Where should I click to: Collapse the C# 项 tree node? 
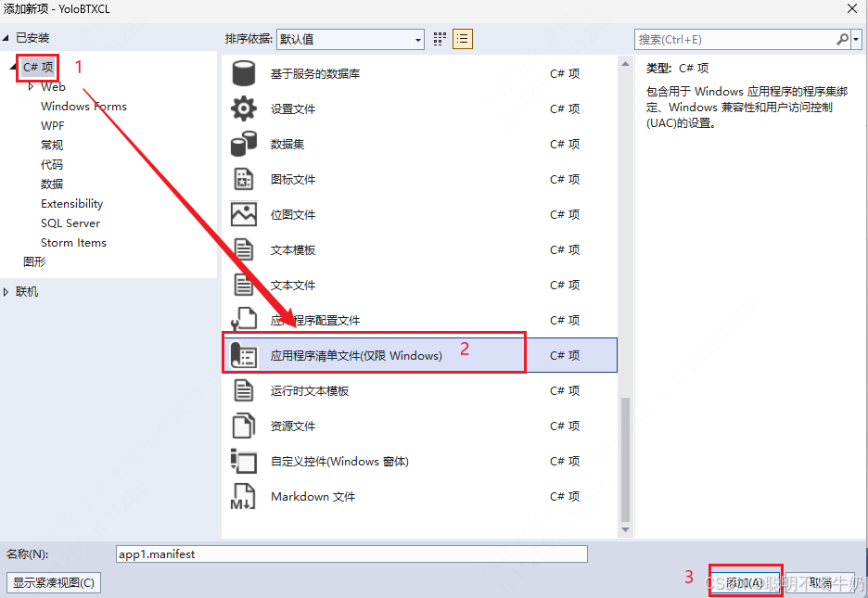click(13, 67)
